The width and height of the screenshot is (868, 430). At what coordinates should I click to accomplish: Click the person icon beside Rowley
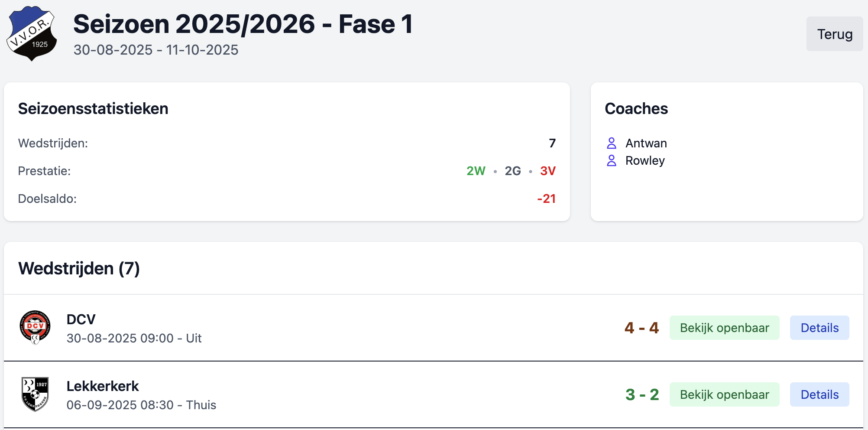tap(612, 160)
